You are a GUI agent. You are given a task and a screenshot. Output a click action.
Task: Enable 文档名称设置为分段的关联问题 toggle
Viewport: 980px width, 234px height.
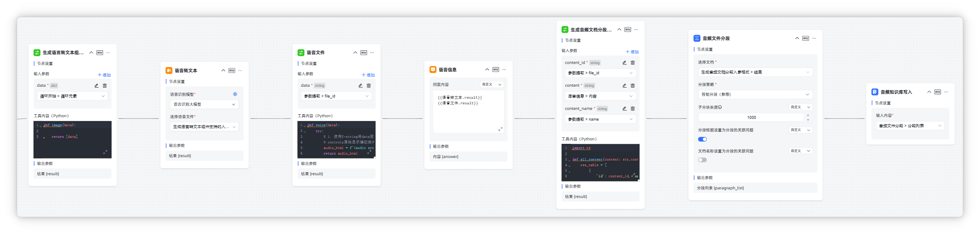click(x=702, y=160)
